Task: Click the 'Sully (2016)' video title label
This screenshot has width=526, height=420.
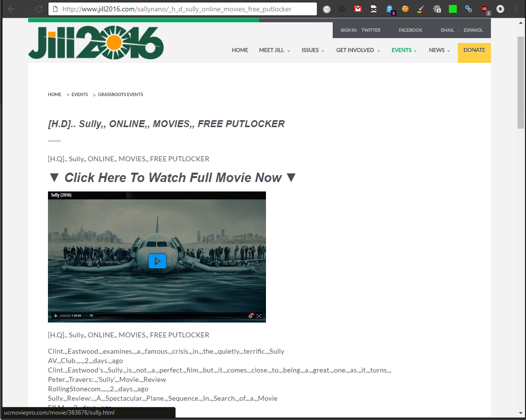Action: (x=61, y=195)
